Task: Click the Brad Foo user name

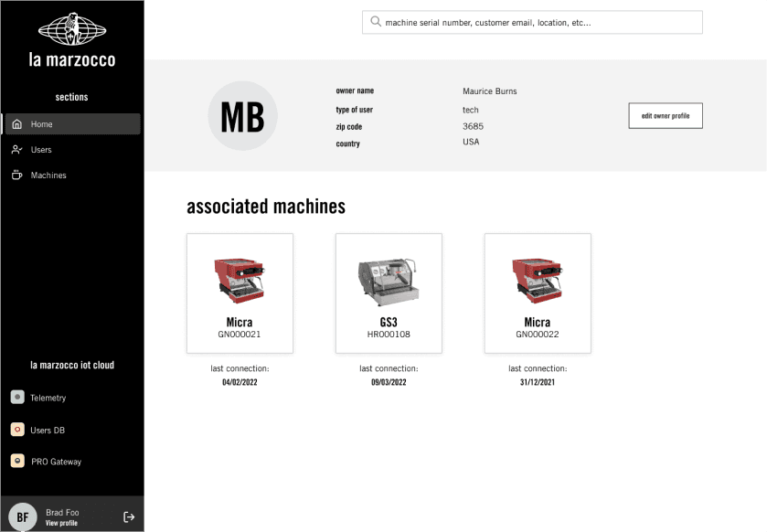Action: point(62,513)
